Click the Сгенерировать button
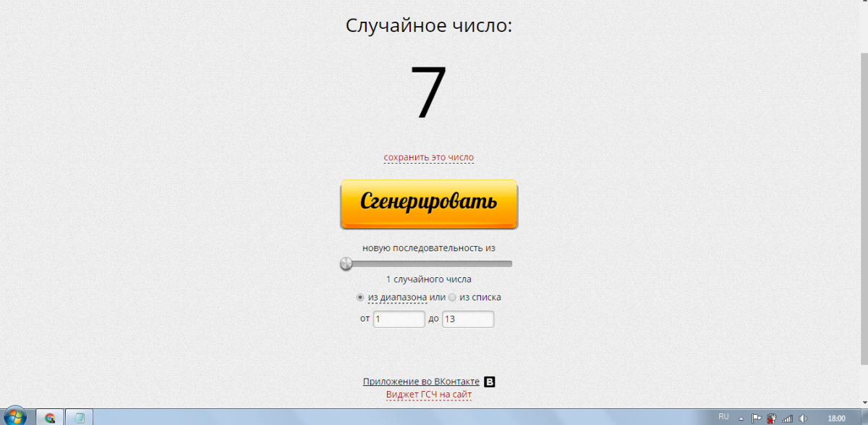The image size is (868, 425). (x=429, y=204)
